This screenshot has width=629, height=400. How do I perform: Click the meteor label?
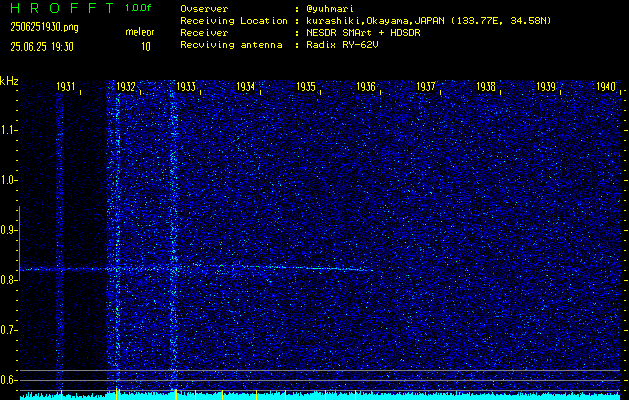point(140,32)
